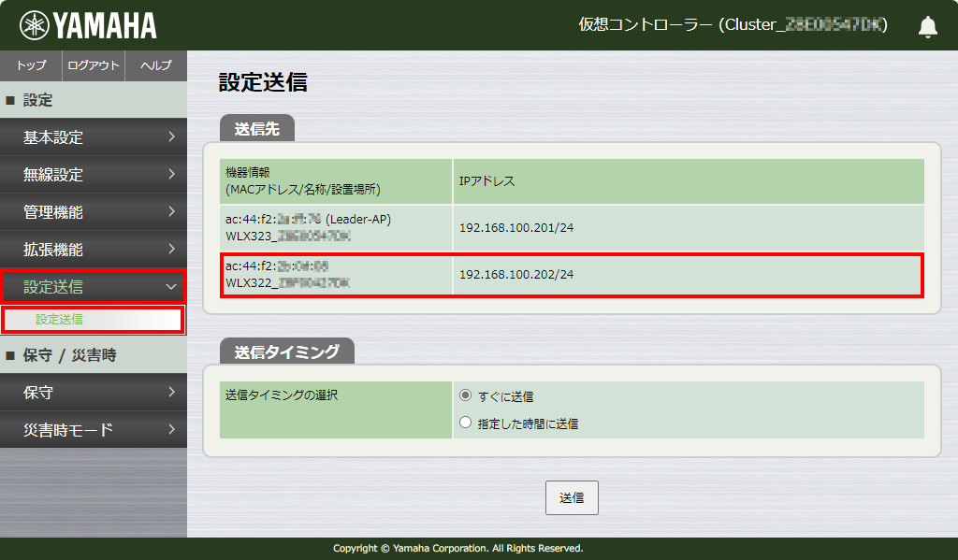
Task: Click the bell notification icon
Action: (927, 26)
